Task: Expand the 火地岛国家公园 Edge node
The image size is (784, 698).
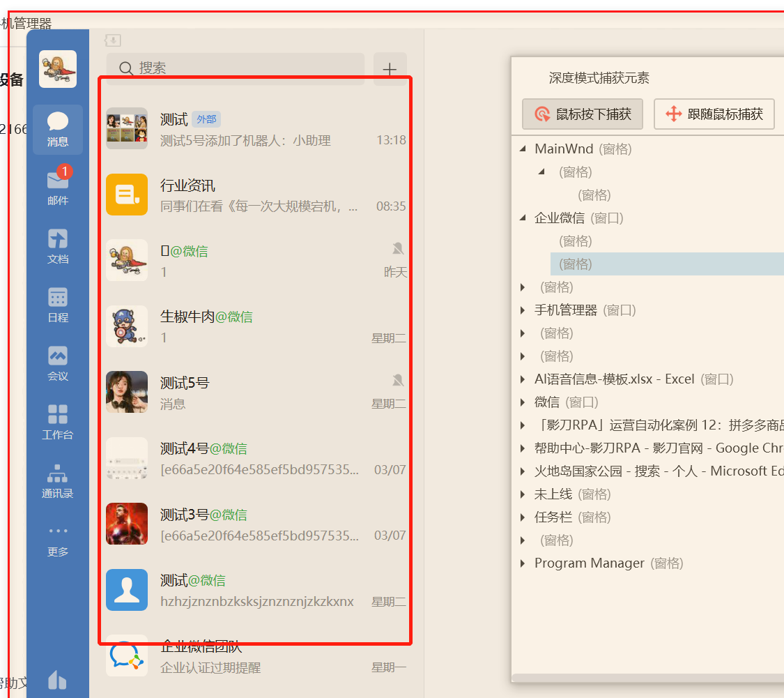Action: pyautogui.click(x=523, y=471)
